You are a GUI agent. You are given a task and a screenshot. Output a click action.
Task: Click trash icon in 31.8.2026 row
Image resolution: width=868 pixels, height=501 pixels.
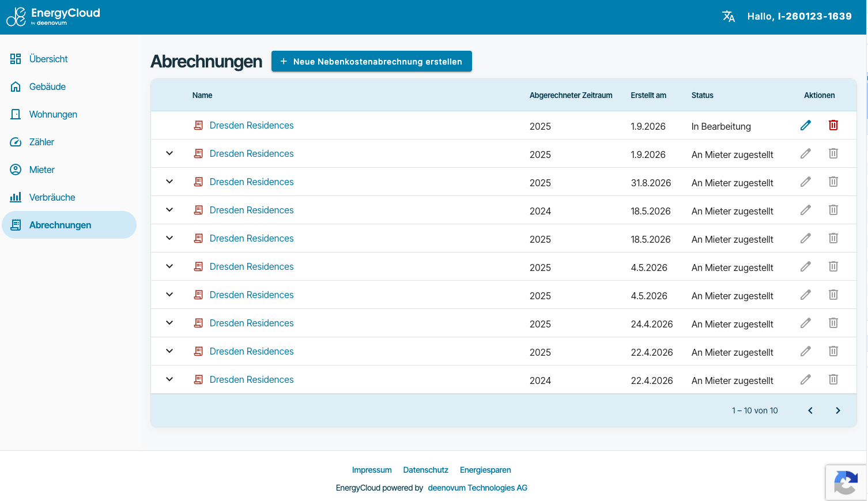click(833, 182)
